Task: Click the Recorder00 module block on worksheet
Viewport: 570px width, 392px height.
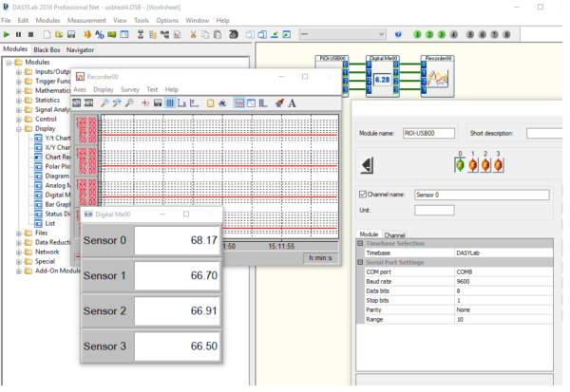Action: (x=438, y=76)
